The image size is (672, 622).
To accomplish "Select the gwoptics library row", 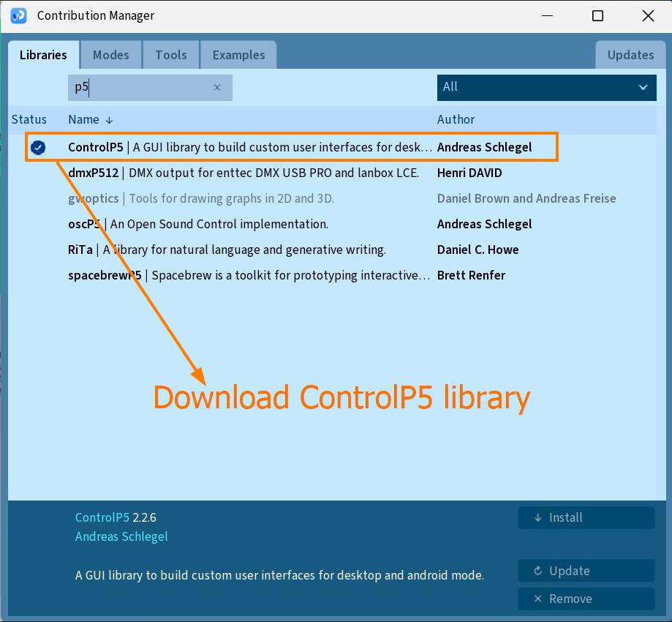I will pyautogui.click(x=332, y=198).
